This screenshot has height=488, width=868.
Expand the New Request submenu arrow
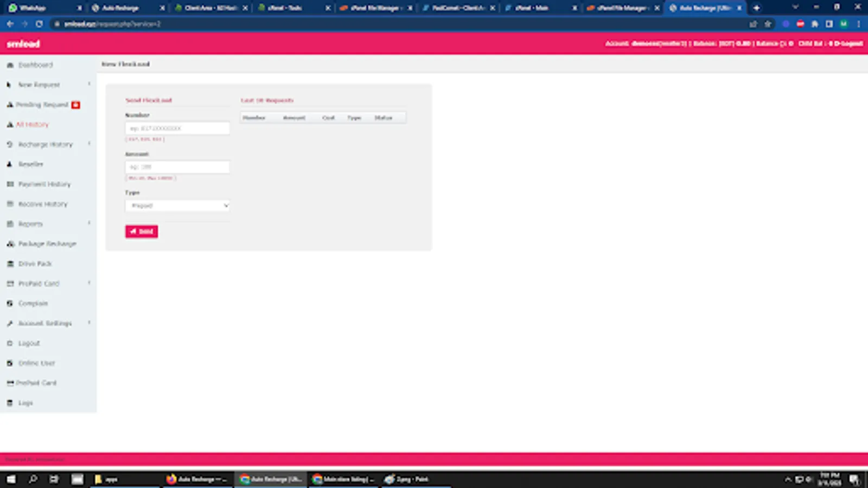click(90, 84)
